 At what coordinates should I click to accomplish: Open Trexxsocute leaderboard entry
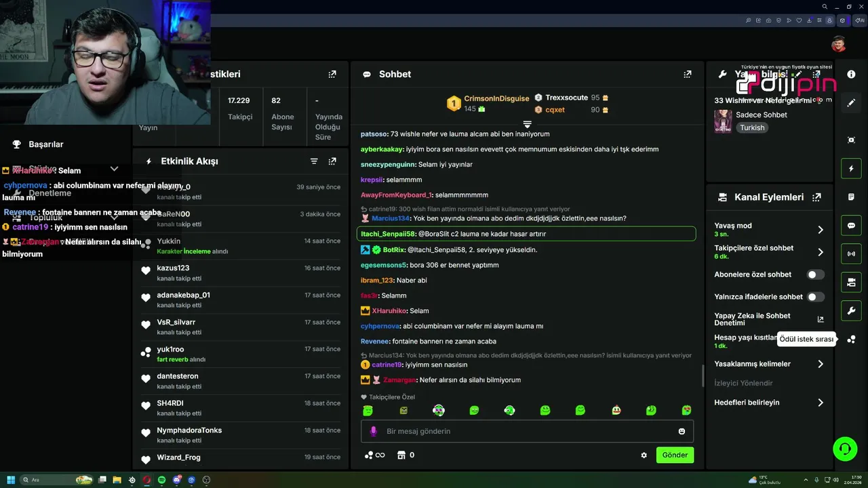572,98
